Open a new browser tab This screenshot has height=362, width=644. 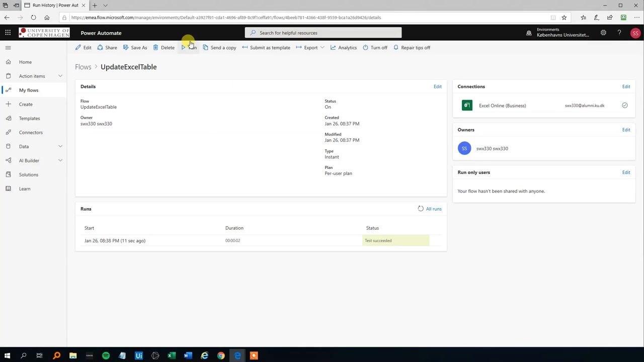tap(95, 6)
